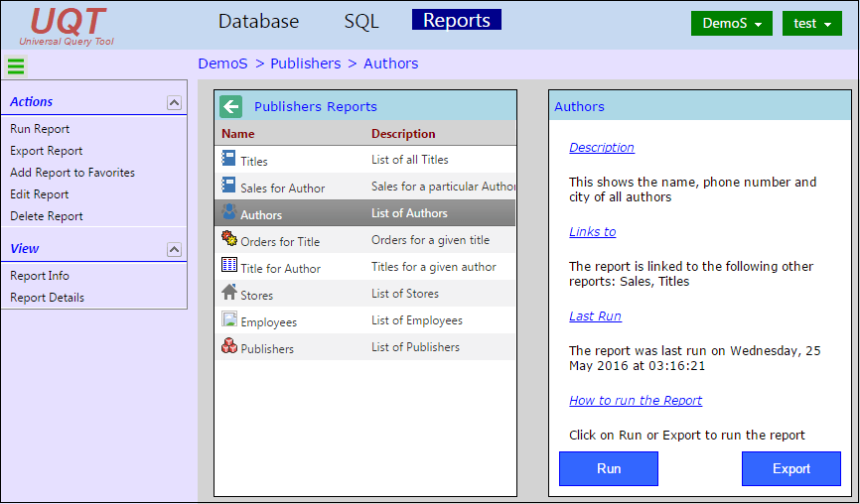Select the 'Titles' report name
The image size is (860, 504).
pyautogui.click(x=254, y=161)
